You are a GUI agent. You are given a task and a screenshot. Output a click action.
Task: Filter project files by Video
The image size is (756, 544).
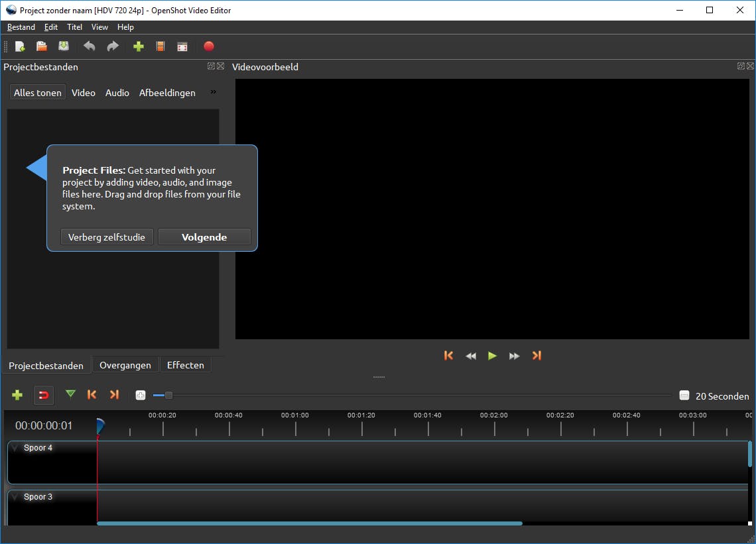coord(84,93)
